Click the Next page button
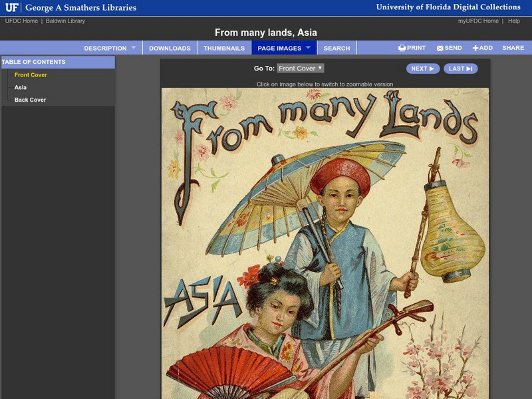This screenshot has height=399, width=532. [x=423, y=68]
